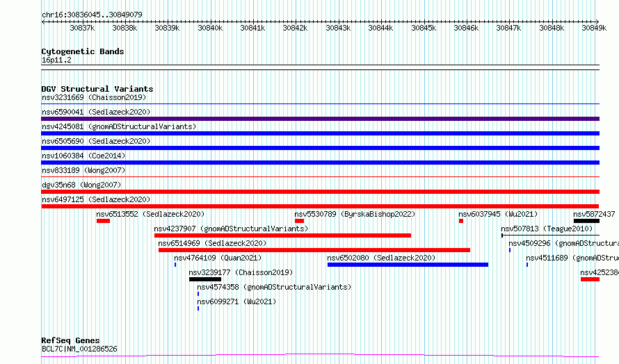Click the short red bar under nsv6513552

103,221
